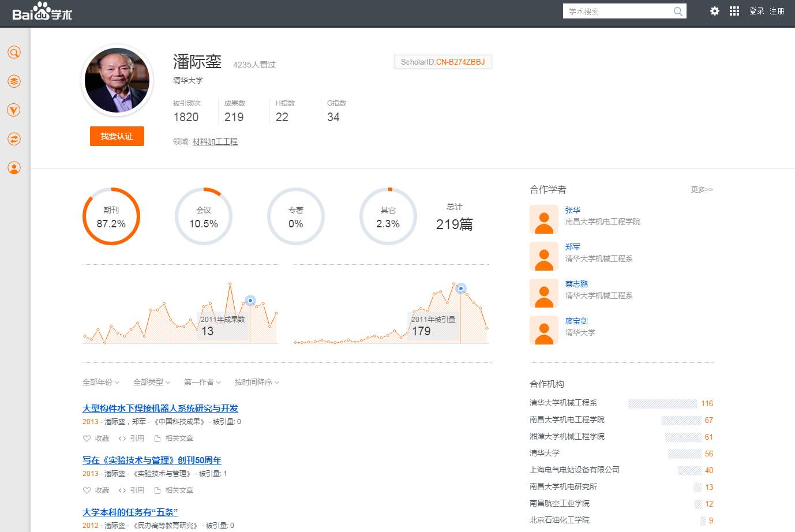Screen dimensions: 795x532
Task: Click 引用 under the first paper
Action: click(x=132, y=439)
